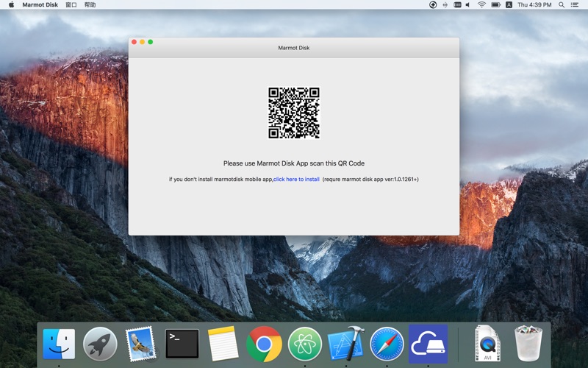Click the Marmot Disk cloud icon in dock
The width and height of the screenshot is (588, 368).
428,344
